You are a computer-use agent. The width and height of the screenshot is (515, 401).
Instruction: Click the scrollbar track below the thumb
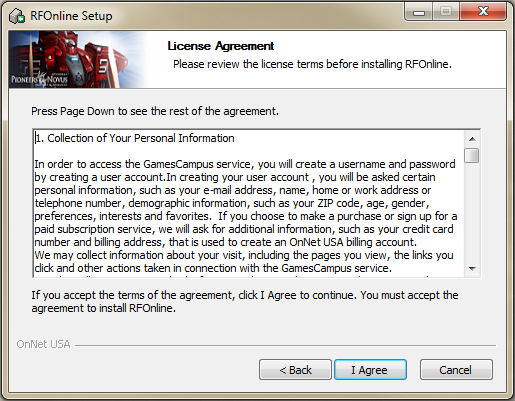coord(472,212)
